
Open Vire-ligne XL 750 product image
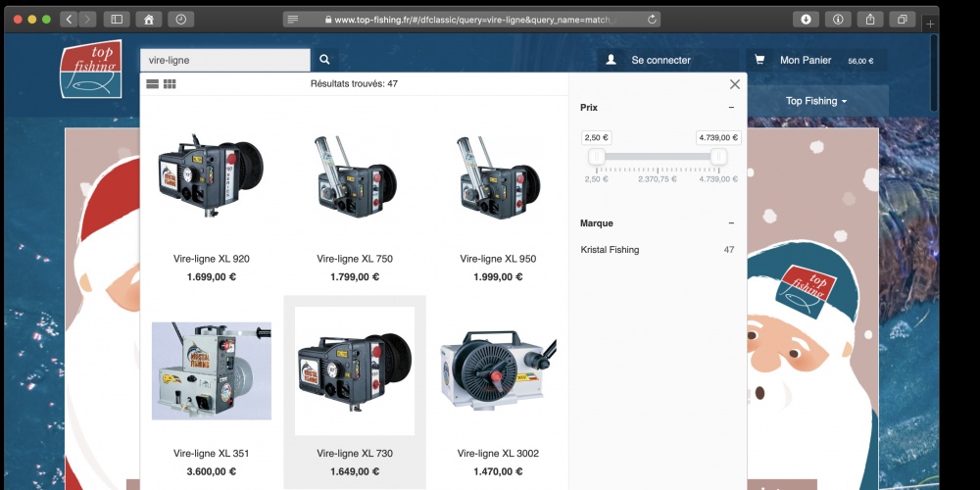pos(355,176)
